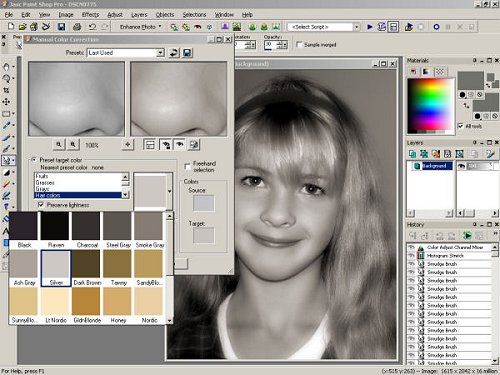This screenshot has height=375, width=500.
Task: Pick the Ash Gray hair color swatch
Action: 24,268
